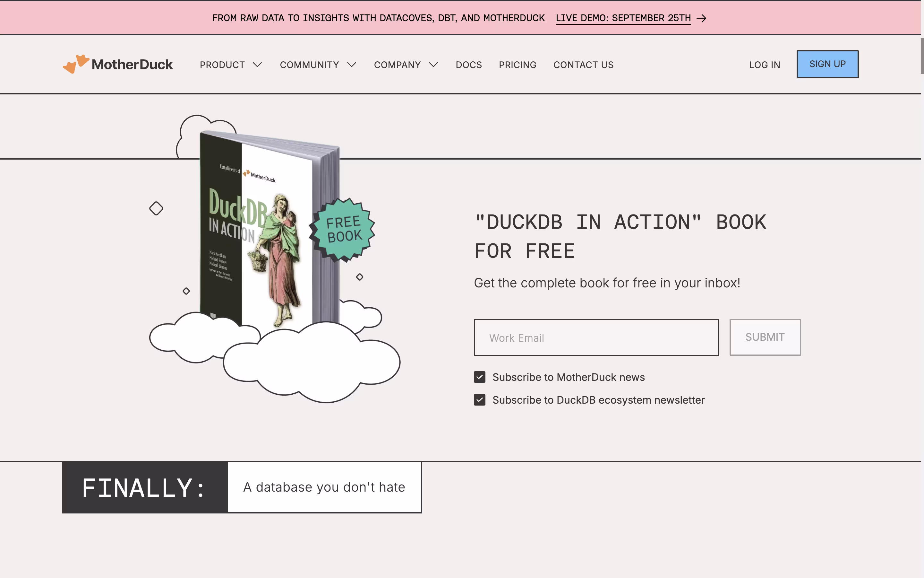Click the arrow icon after Live Demo link
Viewport: 924px width, 578px height.
tap(701, 18)
